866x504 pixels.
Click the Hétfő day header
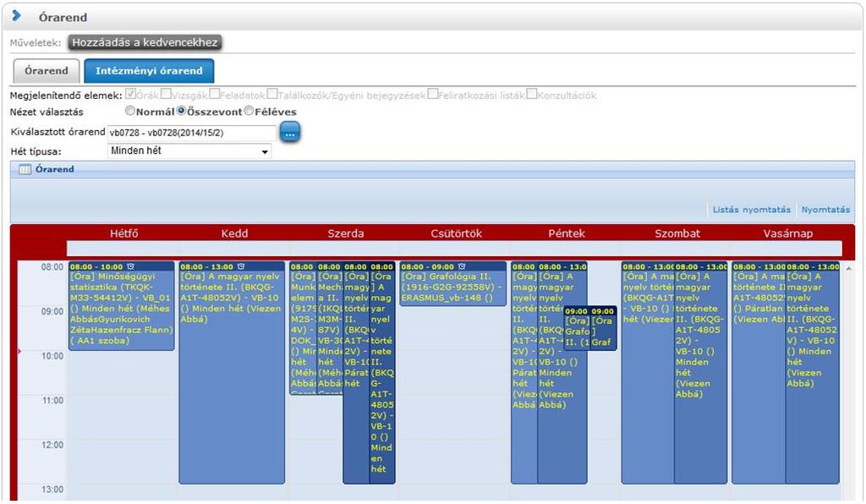point(123,233)
